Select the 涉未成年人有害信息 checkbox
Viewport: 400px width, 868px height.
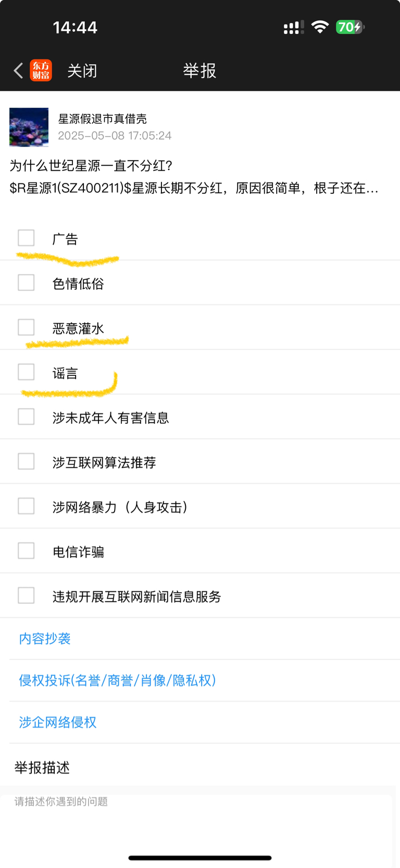pos(26,417)
